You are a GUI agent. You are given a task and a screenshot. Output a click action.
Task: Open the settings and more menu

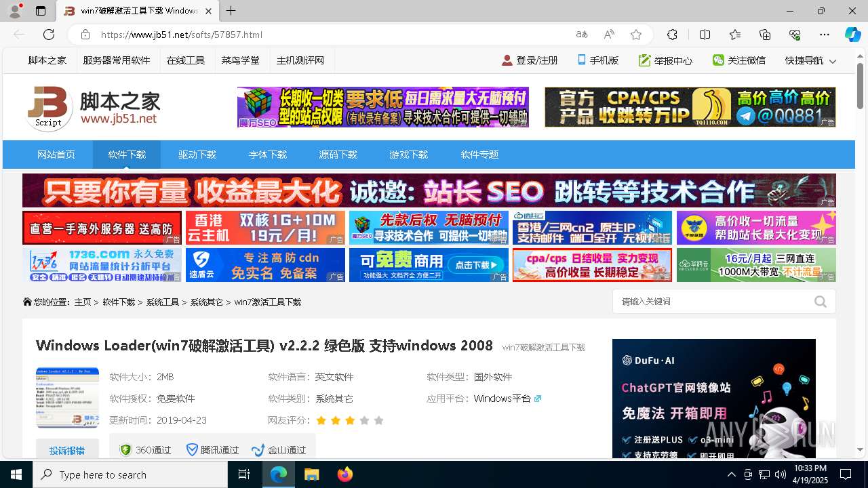(825, 35)
